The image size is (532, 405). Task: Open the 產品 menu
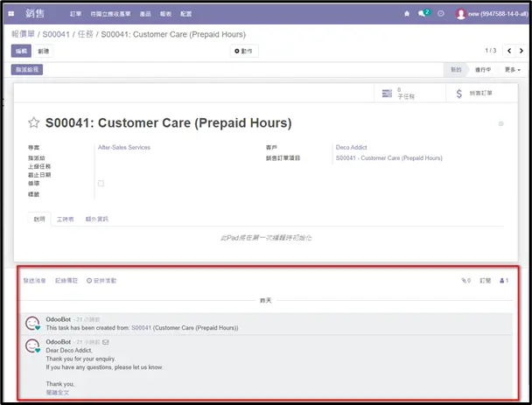[x=145, y=14]
